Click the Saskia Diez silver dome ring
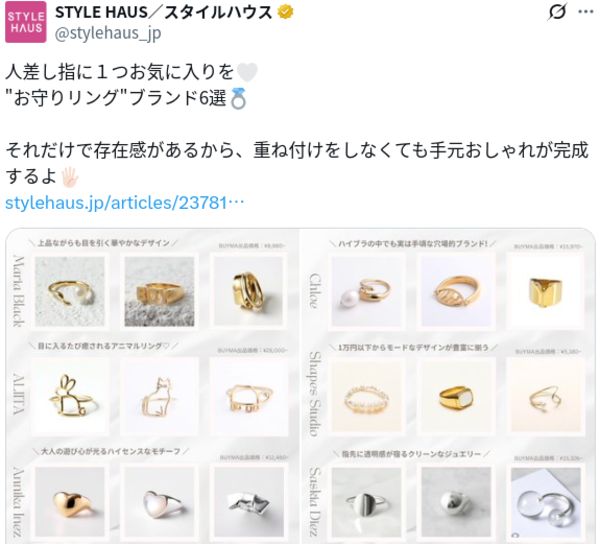The width and height of the screenshot is (600, 544). click(x=456, y=502)
